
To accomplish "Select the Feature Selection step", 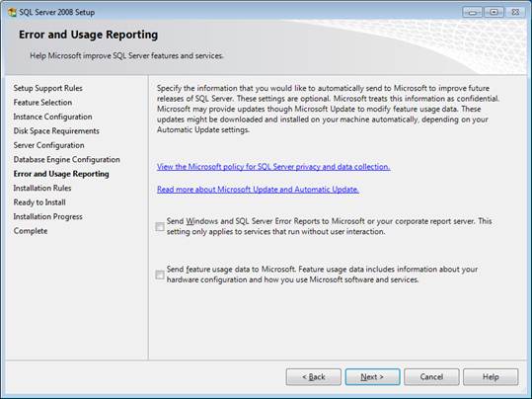I will (x=42, y=103).
